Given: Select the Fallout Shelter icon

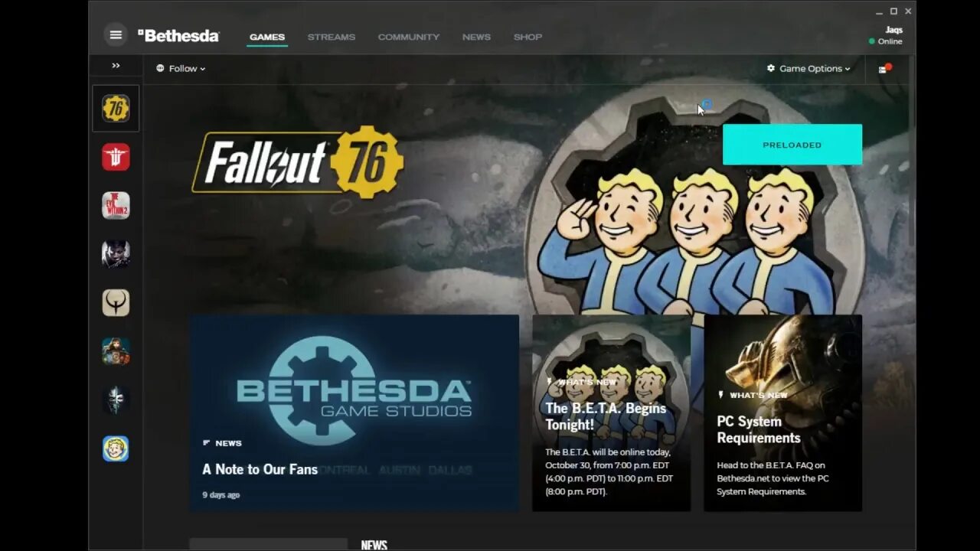Looking at the screenshot, I should click(x=116, y=448).
